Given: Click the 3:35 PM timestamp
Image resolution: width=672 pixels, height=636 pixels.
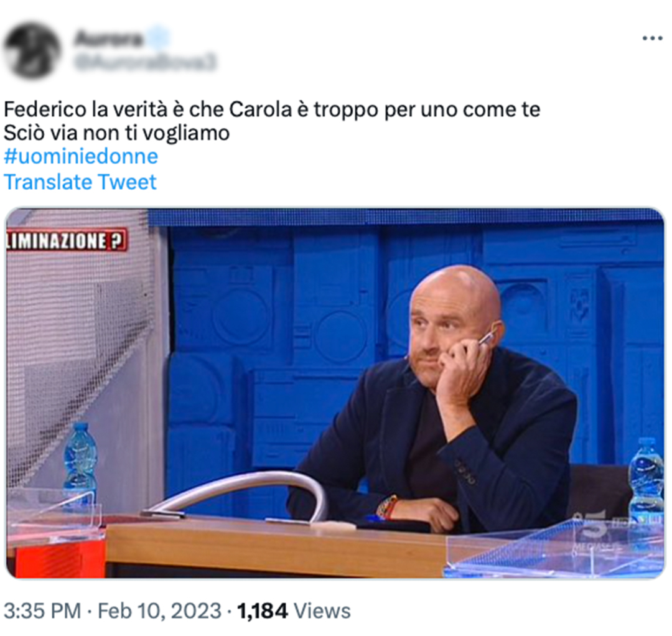Looking at the screenshot, I should 42,610.
